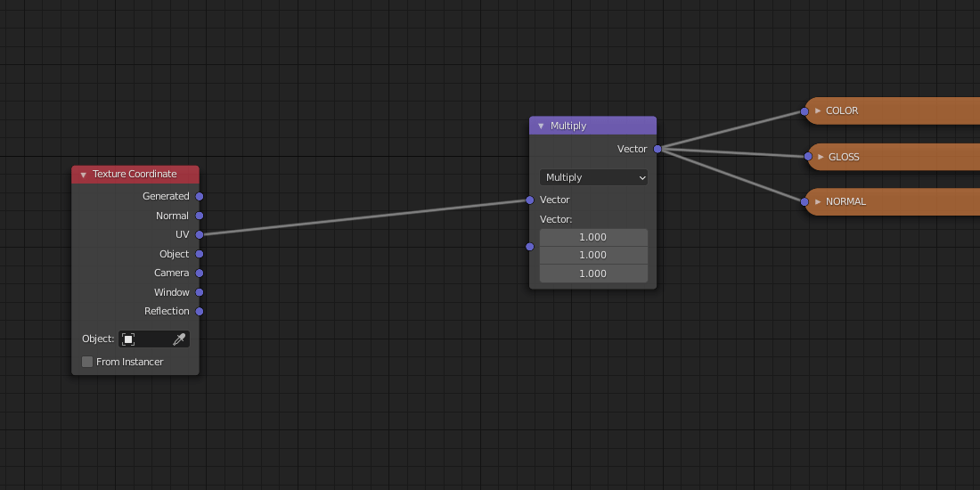The image size is (980, 490).
Task: Expand the COLOR collapsed node
Action: point(818,110)
